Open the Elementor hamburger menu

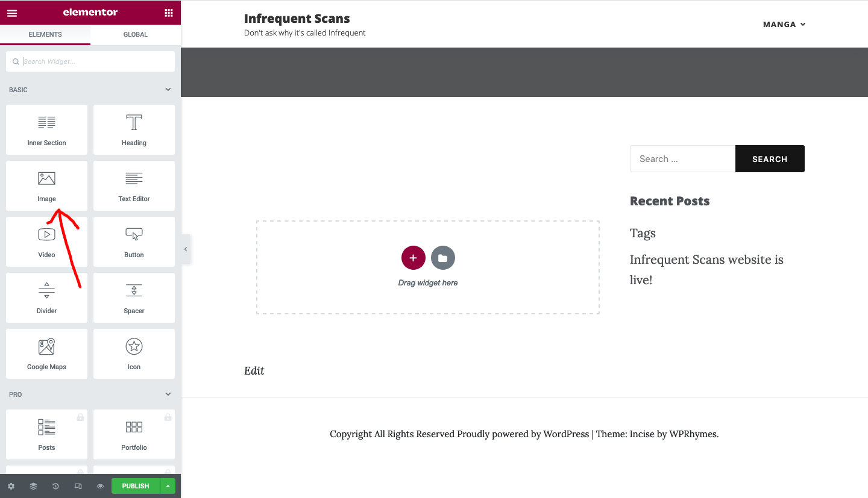(12, 13)
